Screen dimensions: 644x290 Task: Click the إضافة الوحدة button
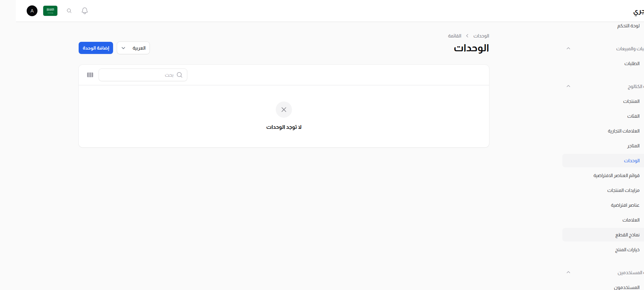96,48
